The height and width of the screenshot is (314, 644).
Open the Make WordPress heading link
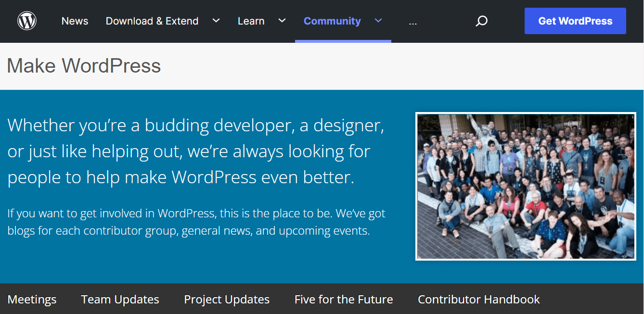click(x=84, y=66)
